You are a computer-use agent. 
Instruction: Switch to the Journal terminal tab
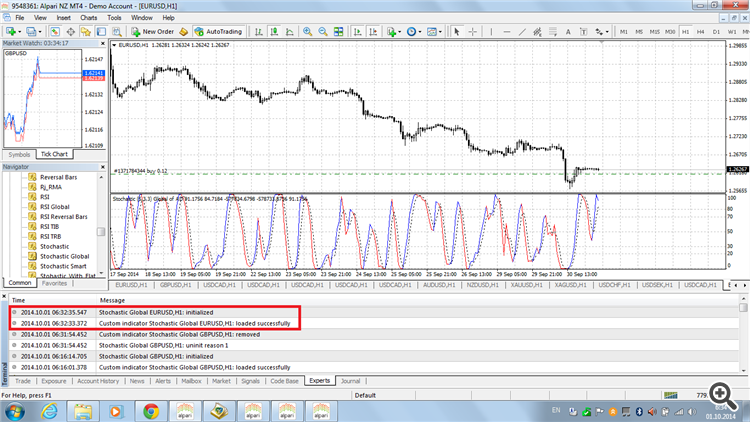click(350, 381)
